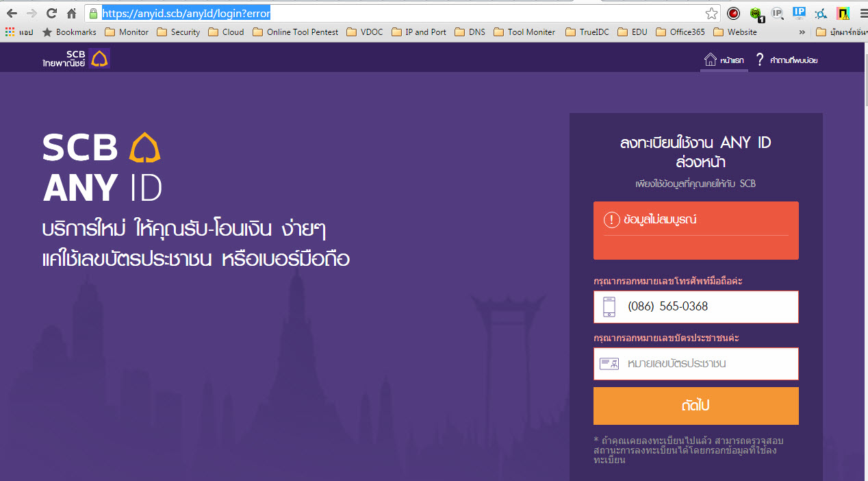Viewport: 868px width, 481px height.
Task: Open the Security bookmark folder
Action: (x=178, y=32)
